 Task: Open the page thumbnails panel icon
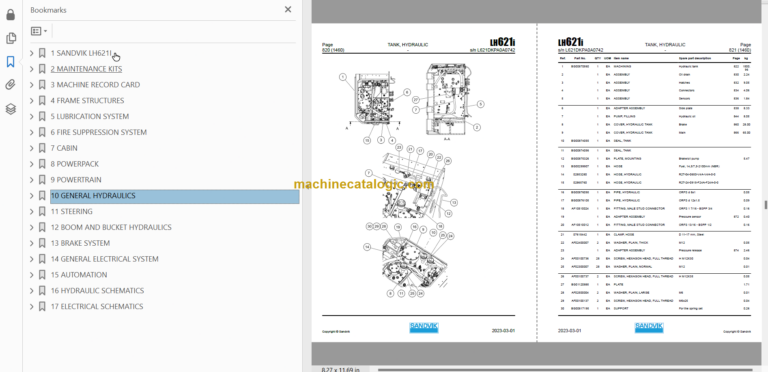10,38
